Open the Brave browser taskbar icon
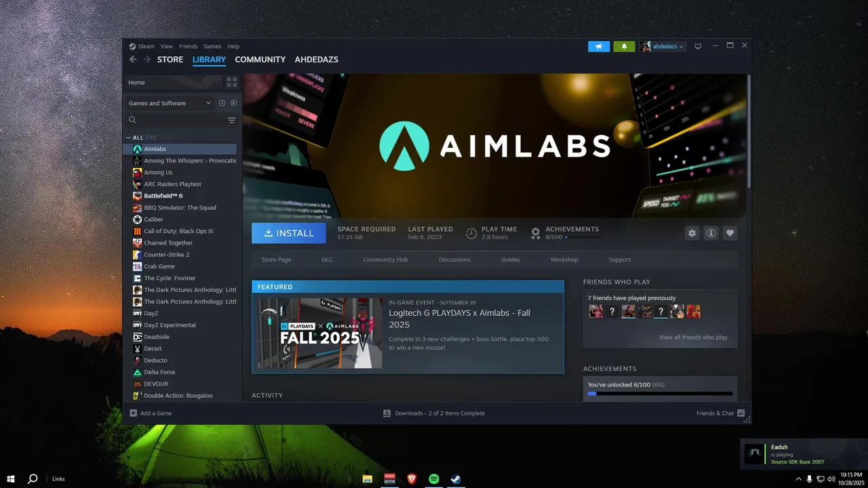This screenshot has width=868, height=488. pos(412,479)
